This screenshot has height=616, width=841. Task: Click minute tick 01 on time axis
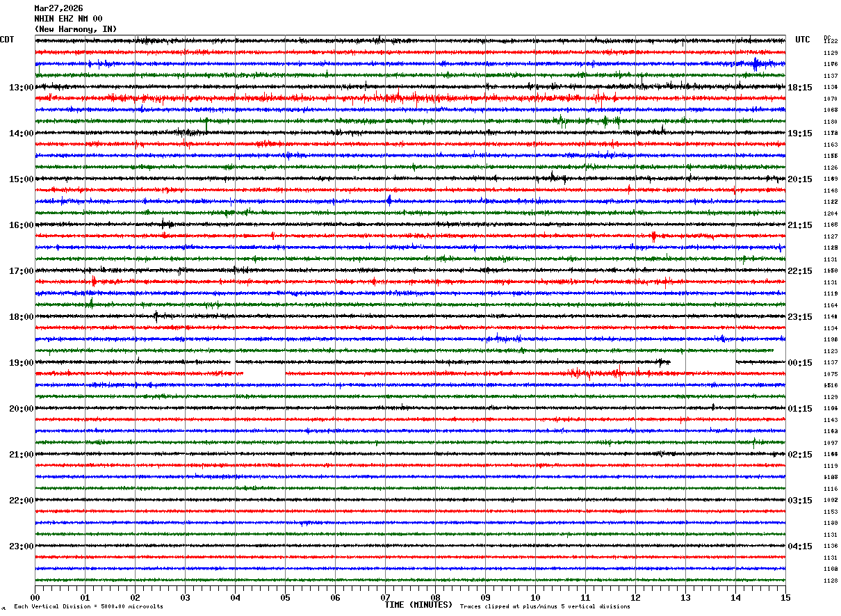(85, 597)
